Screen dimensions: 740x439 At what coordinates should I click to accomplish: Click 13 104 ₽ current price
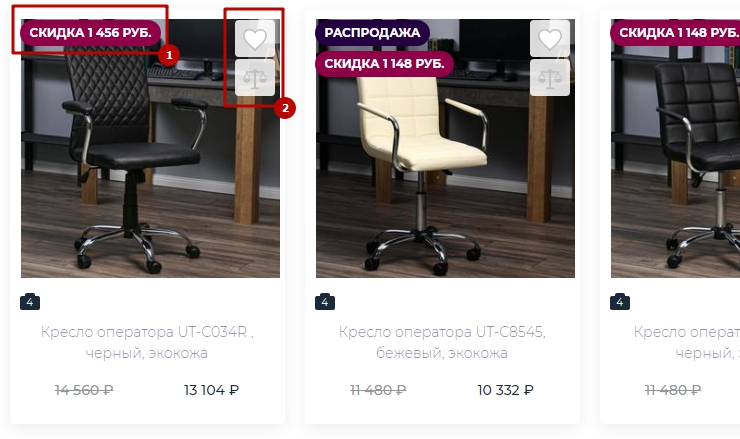tap(211, 390)
